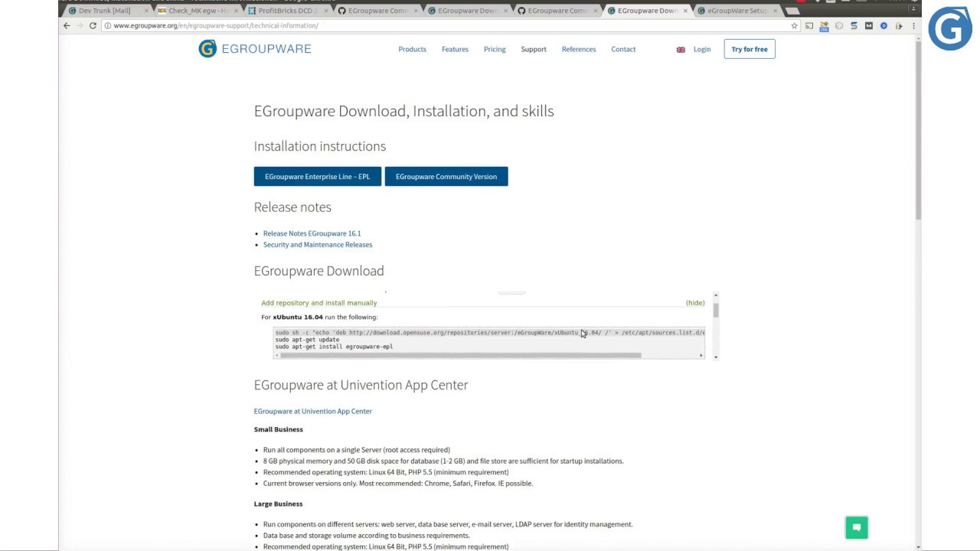Click the EGroupware logo in the header
This screenshot has height=551, width=980.
click(255, 49)
